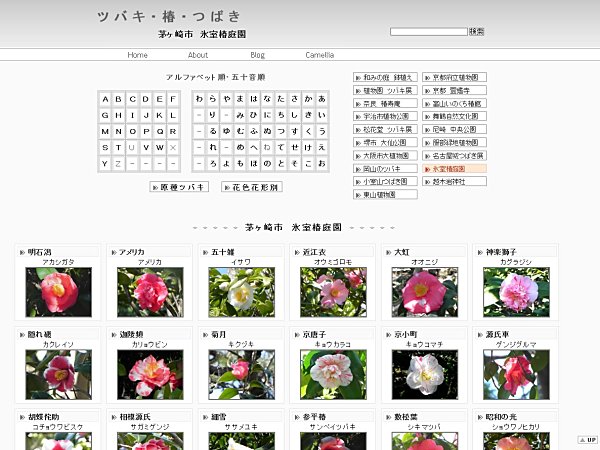Screen dimensions: 600x450
Task: Open the 松花堂 ツバキ展 link
Action: pyautogui.click(x=385, y=129)
